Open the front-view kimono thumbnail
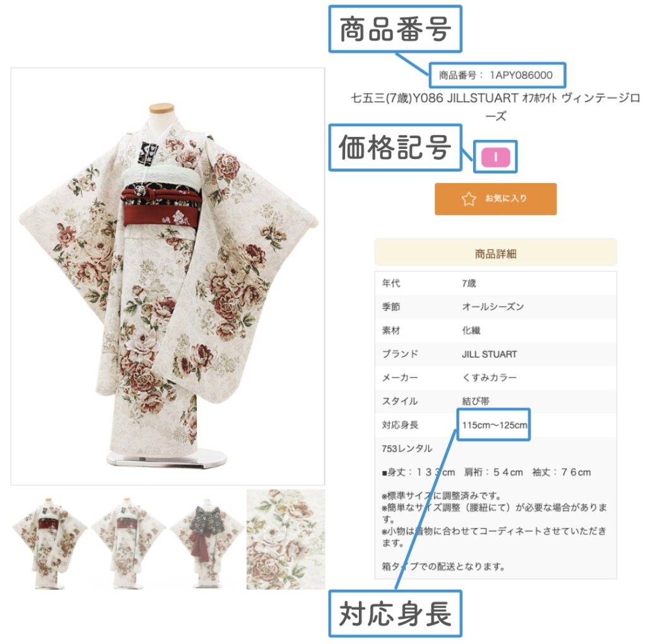Viewport: 646px width, 644px height. click(50, 540)
